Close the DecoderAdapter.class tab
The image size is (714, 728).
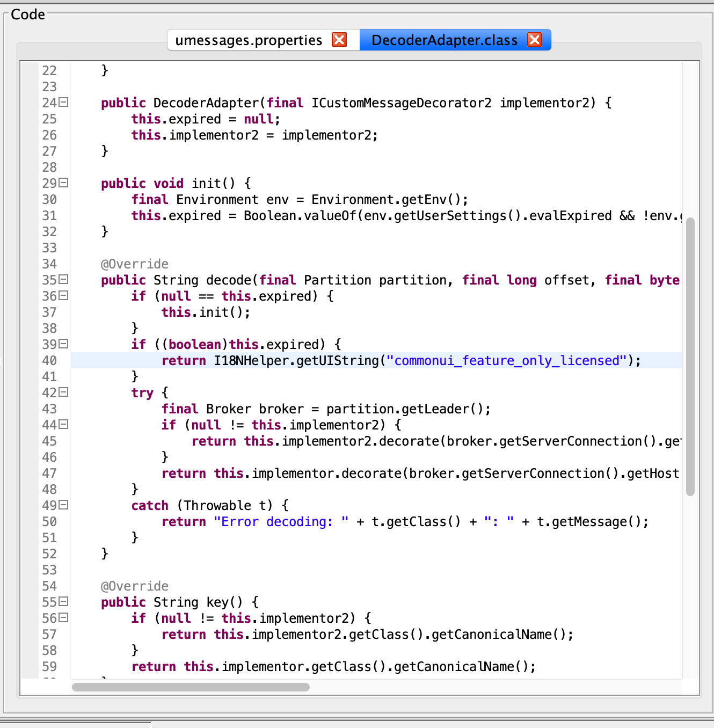pyautogui.click(x=535, y=40)
